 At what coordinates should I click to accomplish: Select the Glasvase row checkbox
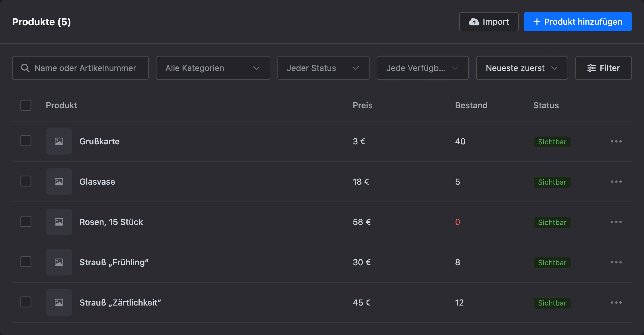click(26, 181)
